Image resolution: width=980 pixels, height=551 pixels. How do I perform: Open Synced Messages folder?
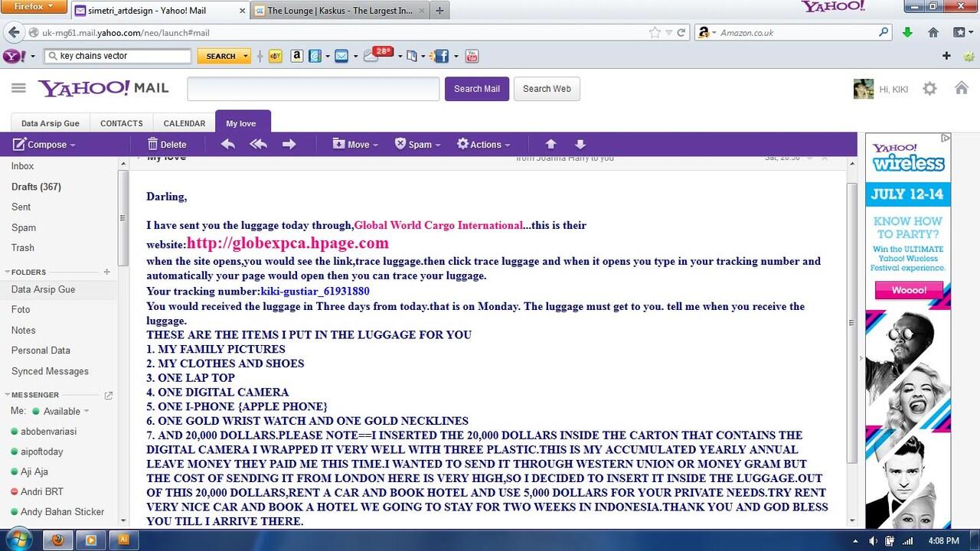50,371
